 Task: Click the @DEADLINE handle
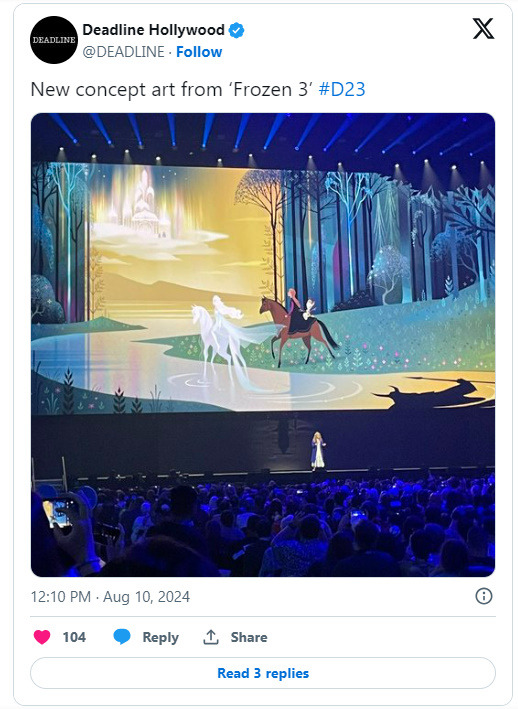pyautogui.click(x=123, y=52)
